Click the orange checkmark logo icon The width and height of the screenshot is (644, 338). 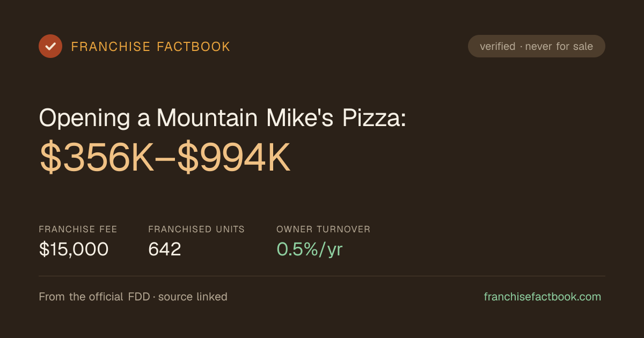[x=50, y=46]
